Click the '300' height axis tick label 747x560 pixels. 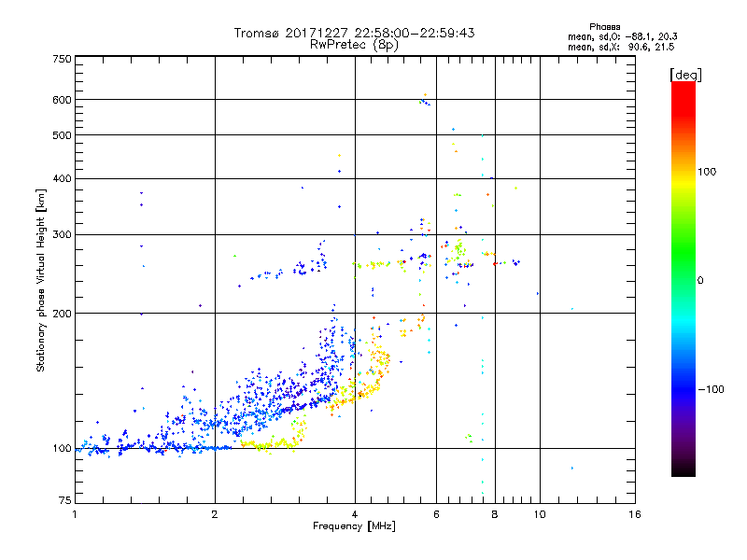(62, 234)
